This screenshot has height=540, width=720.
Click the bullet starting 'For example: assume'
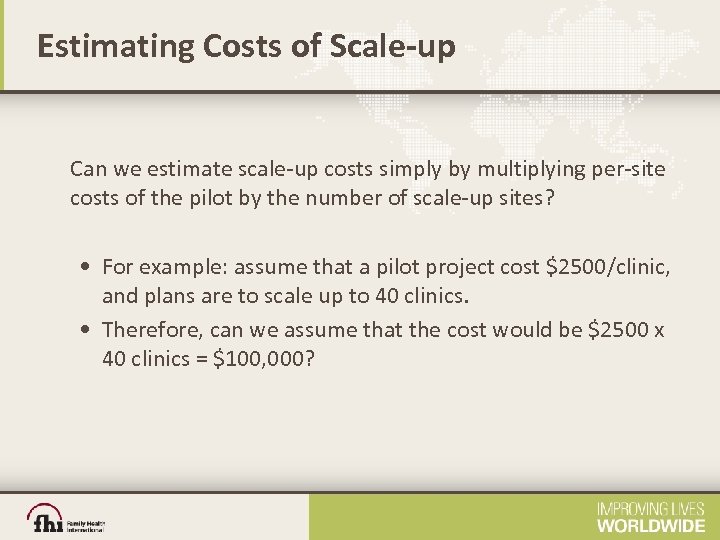386,281
